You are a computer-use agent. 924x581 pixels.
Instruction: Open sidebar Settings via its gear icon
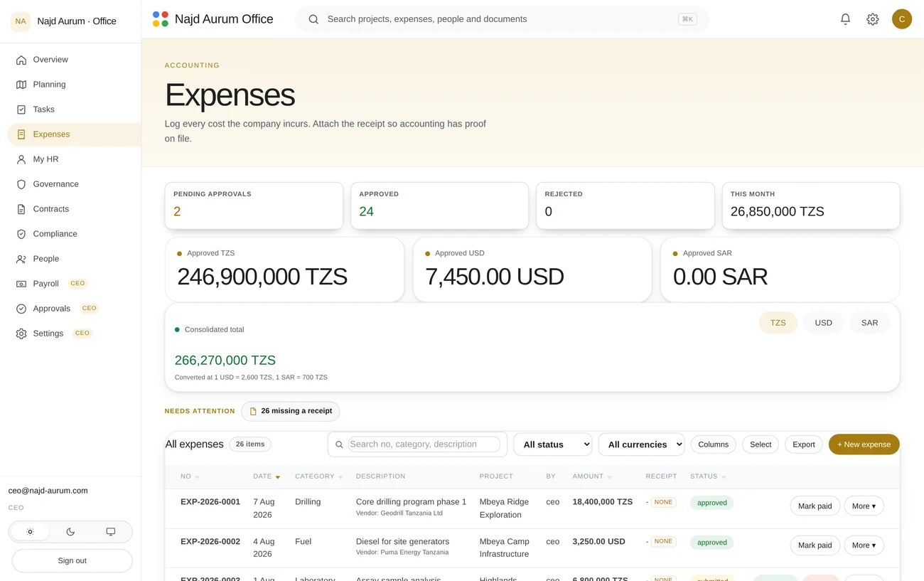(x=21, y=334)
